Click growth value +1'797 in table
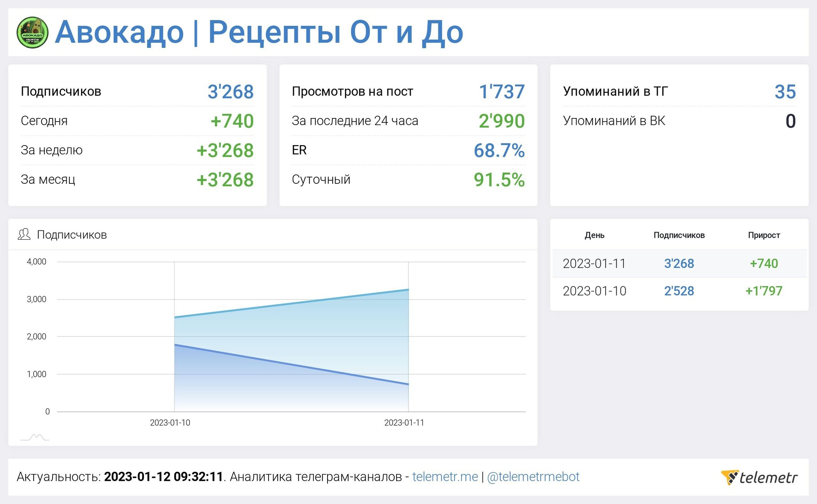The height and width of the screenshot is (504, 817). coord(764,291)
